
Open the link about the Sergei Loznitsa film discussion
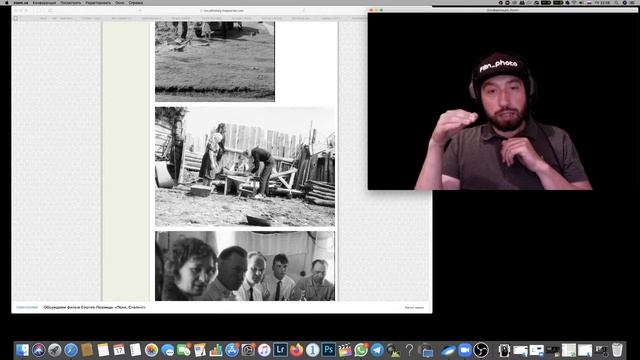pyautogui.click(x=94, y=307)
